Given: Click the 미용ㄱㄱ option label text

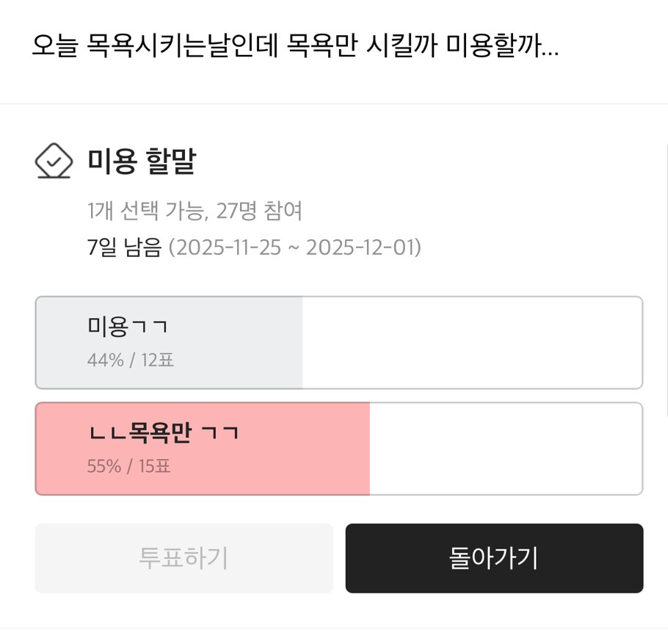Looking at the screenshot, I should pyautogui.click(x=127, y=327).
